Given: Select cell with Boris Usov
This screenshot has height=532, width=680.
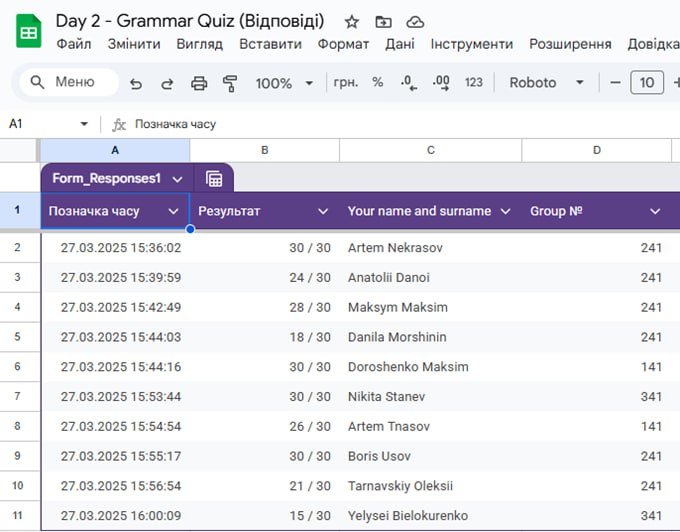Looking at the screenshot, I should click(431, 456).
